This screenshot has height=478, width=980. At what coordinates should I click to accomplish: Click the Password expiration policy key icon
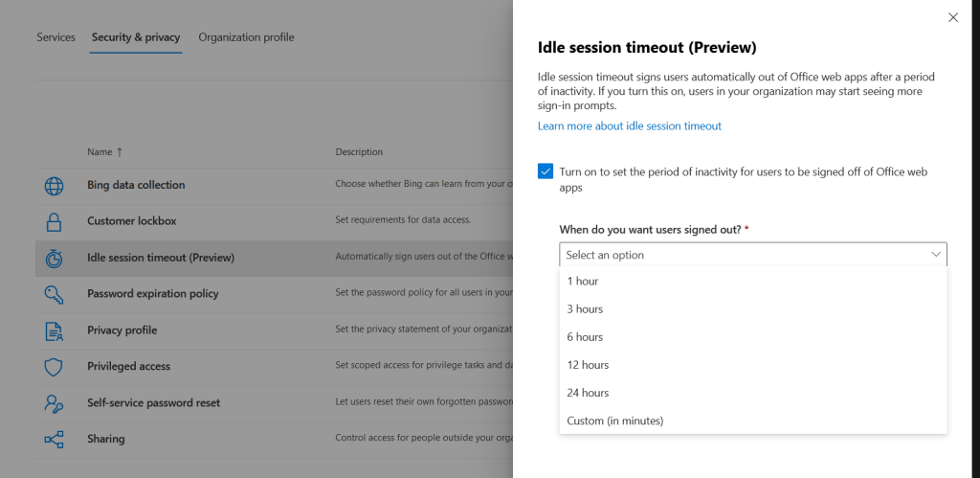tap(55, 294)
